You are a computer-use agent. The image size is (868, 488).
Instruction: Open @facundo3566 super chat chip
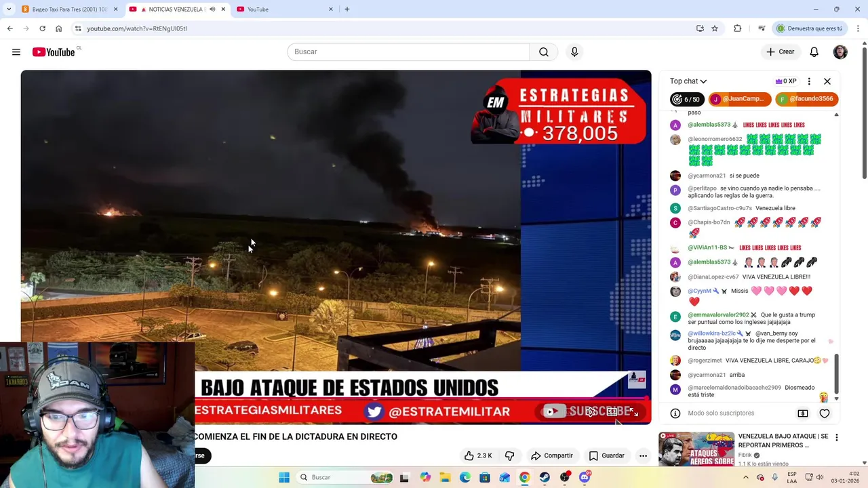click(x=807, y=100)
